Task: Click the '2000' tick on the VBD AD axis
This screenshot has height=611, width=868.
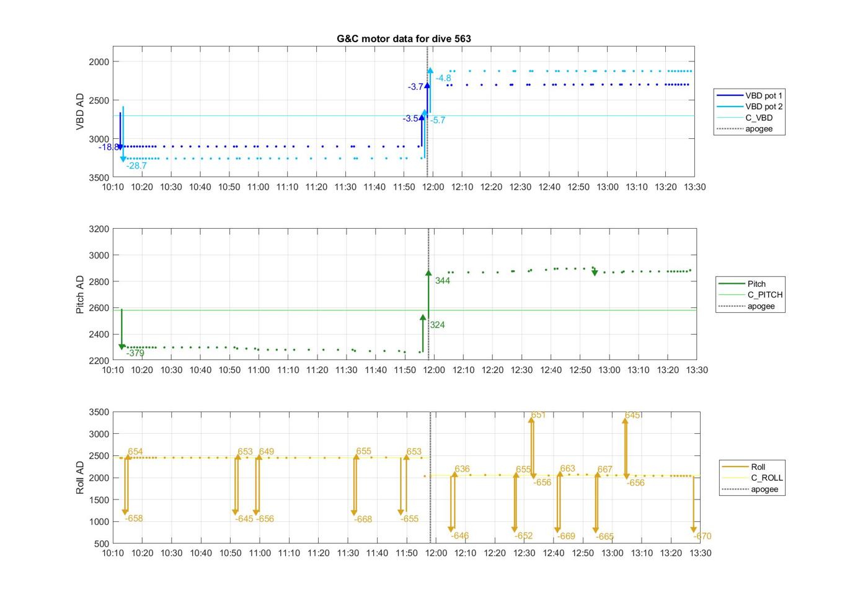Action: coord(99,61)
